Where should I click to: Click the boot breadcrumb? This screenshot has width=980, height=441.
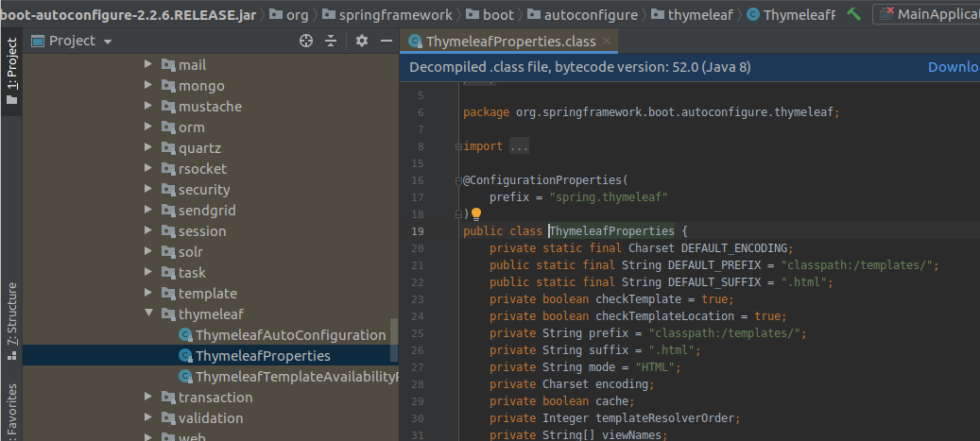[x=490, y=14]
